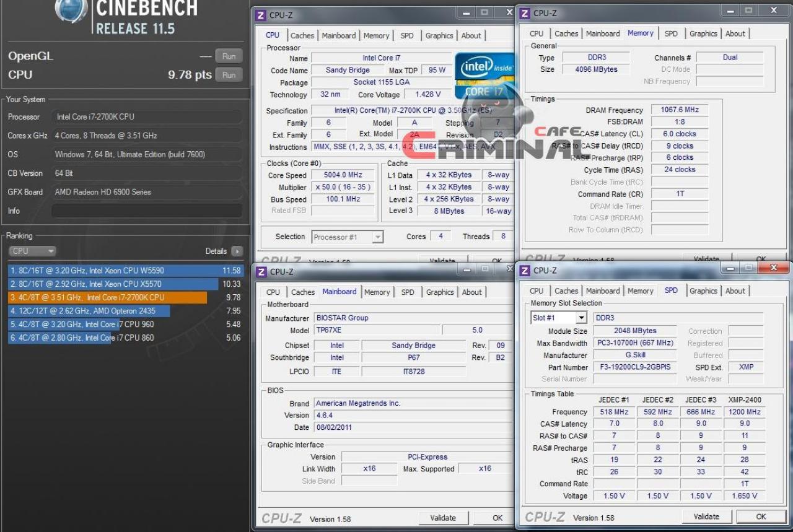Select Graphics tab in the G.Skill SPD window
The width and height of the screenshot is (793, 532).
[703, 291]
